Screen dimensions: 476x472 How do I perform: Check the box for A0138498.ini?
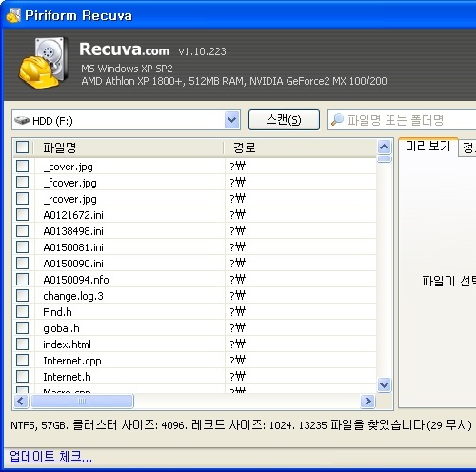(x=22, y=230)
